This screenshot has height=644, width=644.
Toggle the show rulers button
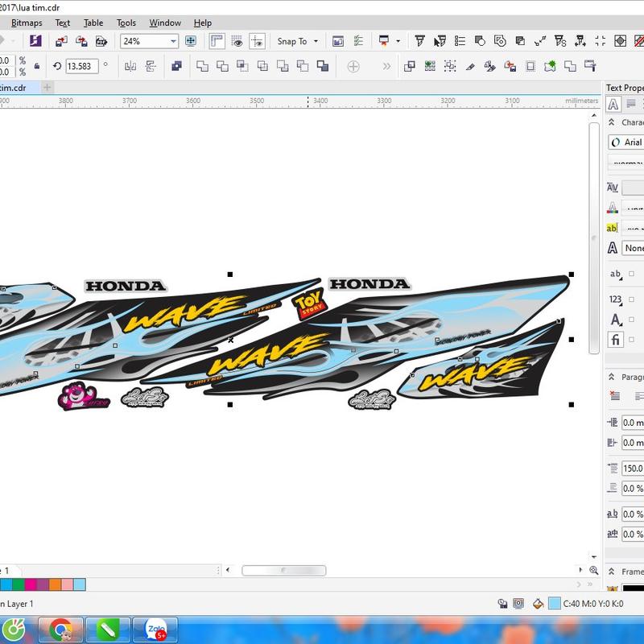217,41
